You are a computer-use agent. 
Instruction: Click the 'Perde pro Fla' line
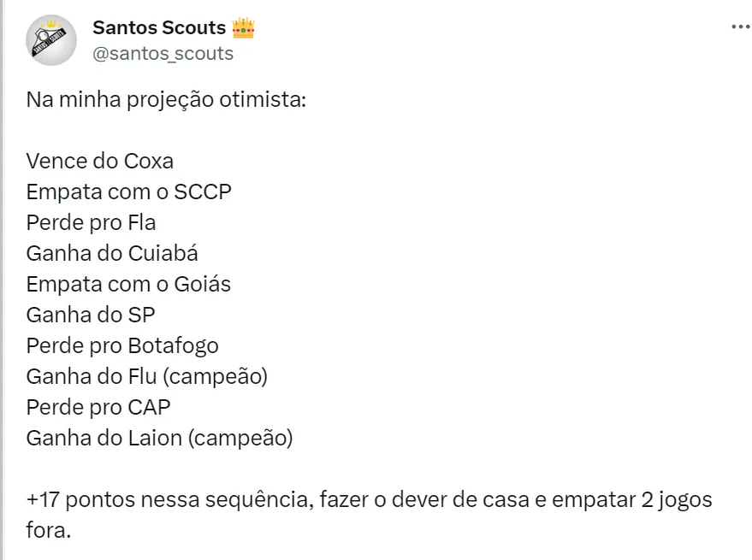point(92,222)
